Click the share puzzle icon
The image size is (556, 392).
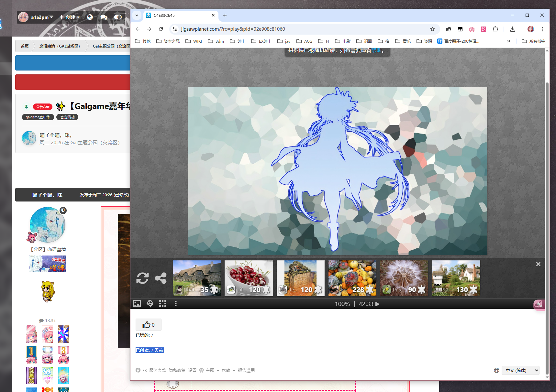pos(161,278)
